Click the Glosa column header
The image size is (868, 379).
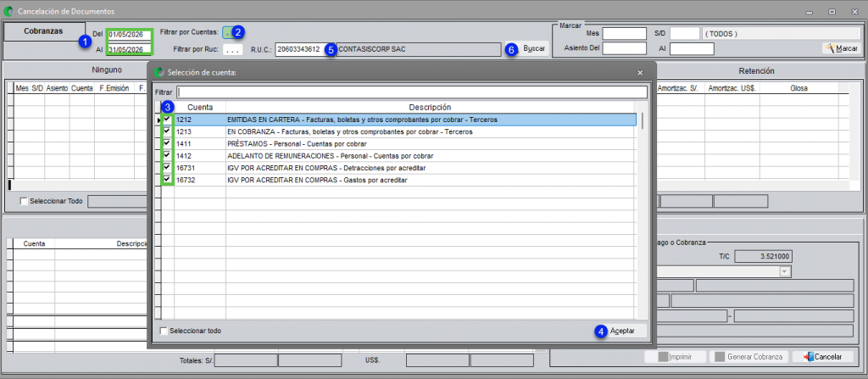tap(798, 88)
